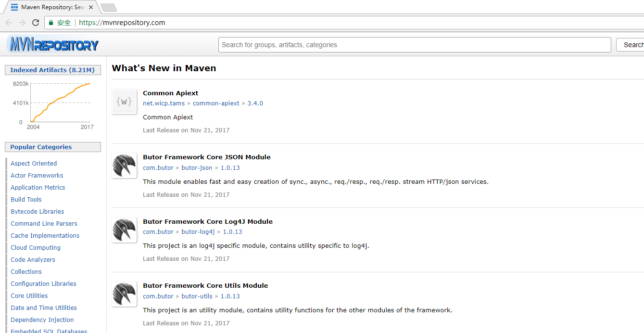This screenshot has height=333, width=644.
Task: Open the Date and Time Utilities category
Action: click(x=44, y=308)
